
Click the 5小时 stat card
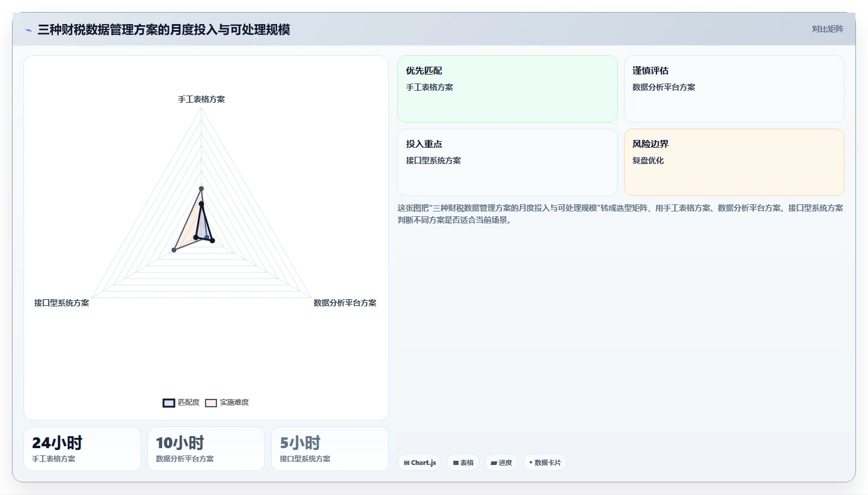(x=330, y=449)
